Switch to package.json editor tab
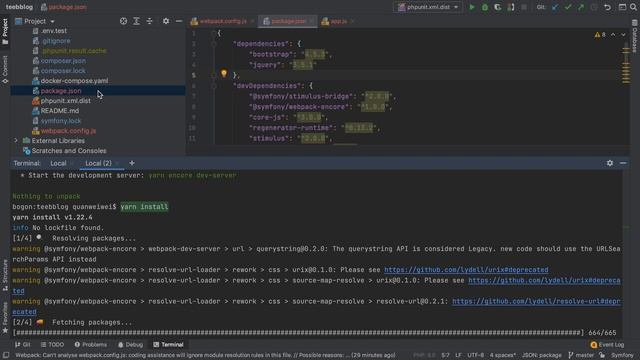 coord(288,21)
